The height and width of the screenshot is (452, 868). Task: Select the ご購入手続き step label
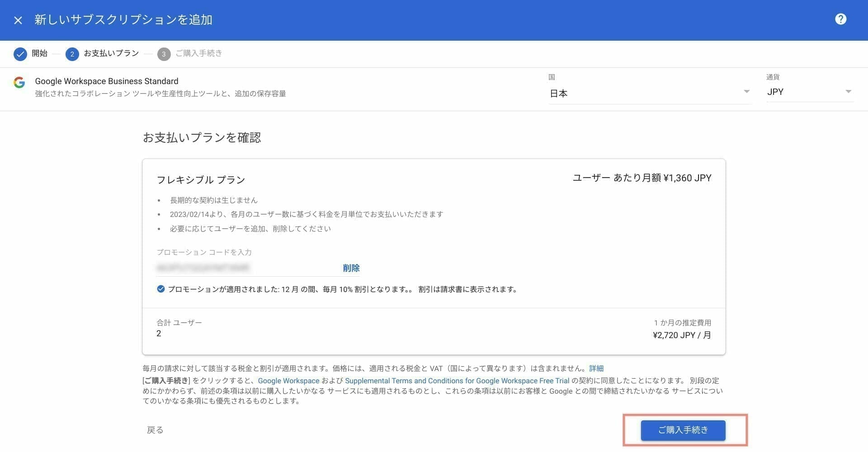pos(198,53)
